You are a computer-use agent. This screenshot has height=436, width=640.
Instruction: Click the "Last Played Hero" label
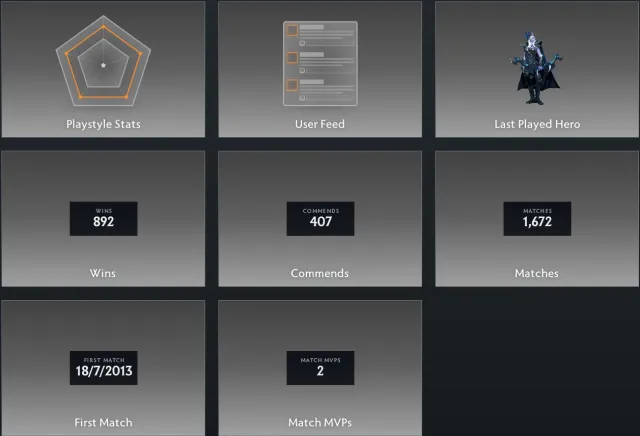click(537, 124)
